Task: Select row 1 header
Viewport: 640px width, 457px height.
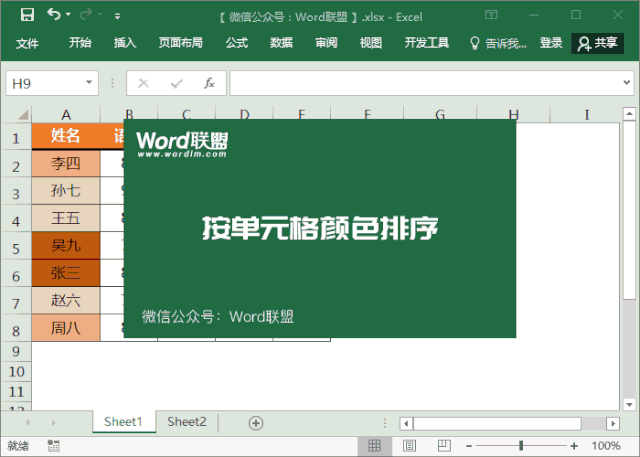Action: tap(16, 138)
